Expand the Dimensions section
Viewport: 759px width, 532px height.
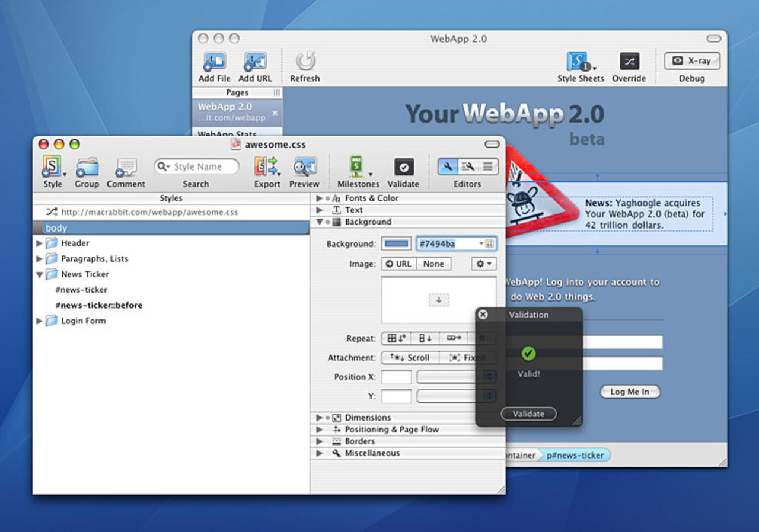[x=320, y=418]
